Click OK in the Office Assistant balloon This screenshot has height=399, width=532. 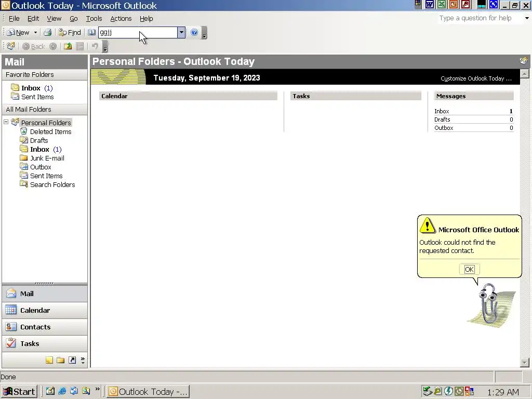tap(469, 270)
